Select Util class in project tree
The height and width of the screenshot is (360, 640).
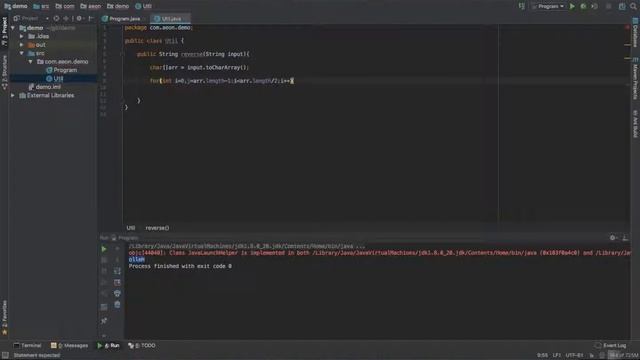click(x=55, y=78)
